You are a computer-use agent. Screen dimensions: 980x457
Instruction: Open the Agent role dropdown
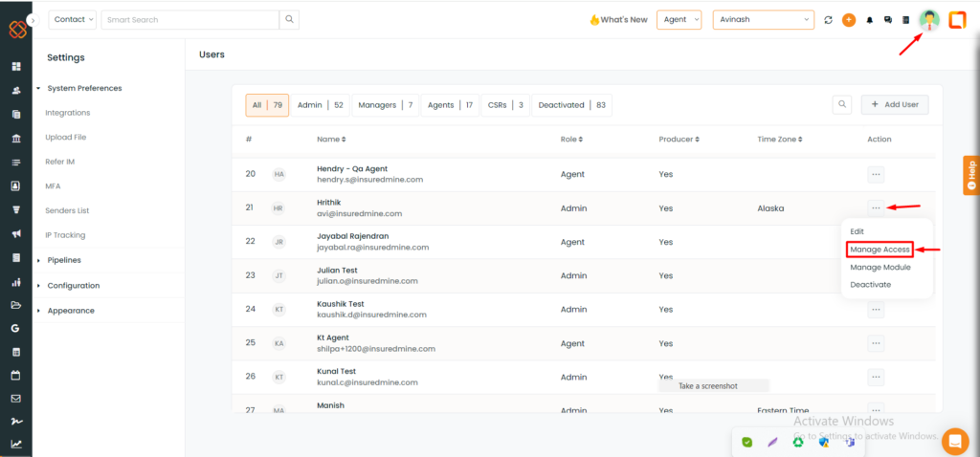[679, 19]
